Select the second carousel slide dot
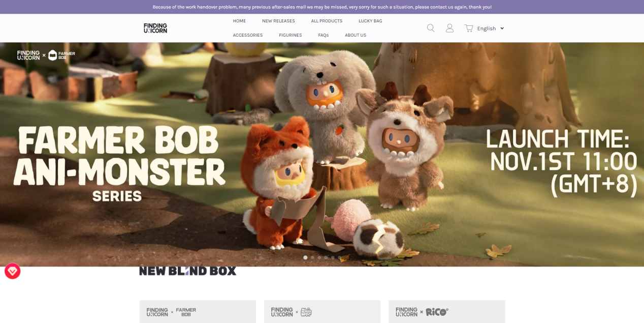The height and width of the screenshot is (323, 644). 312,257
